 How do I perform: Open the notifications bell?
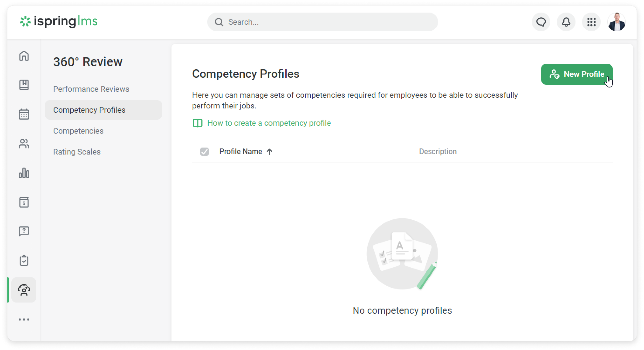(x=566, y=22)
